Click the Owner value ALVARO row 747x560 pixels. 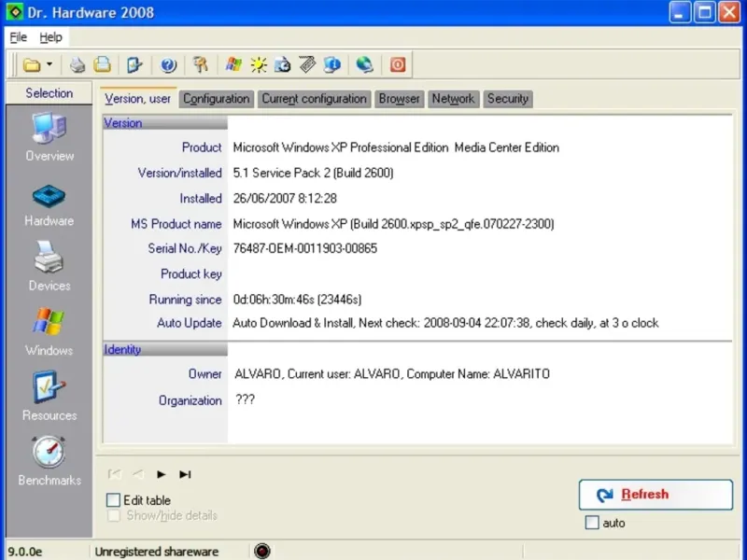[x=392, y=374]
